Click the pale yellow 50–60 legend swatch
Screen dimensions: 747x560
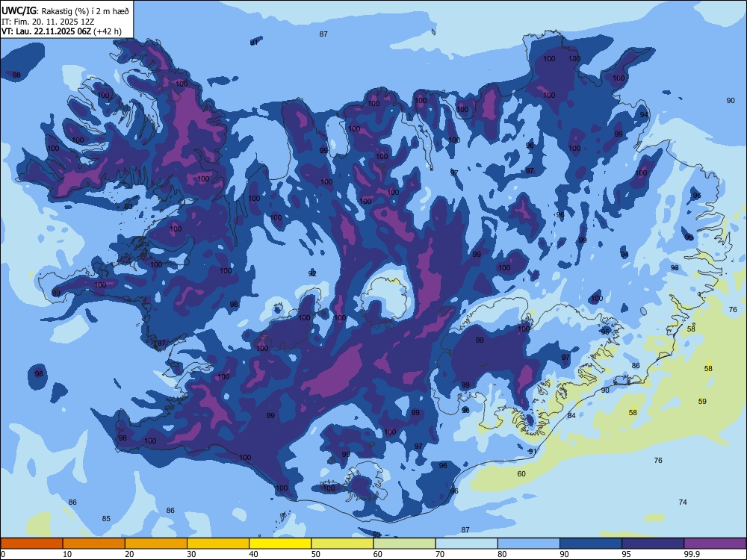point(342,544)
